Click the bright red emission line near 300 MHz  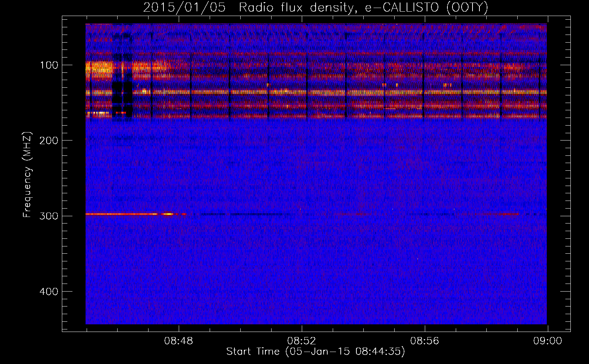tap(135, 214)
